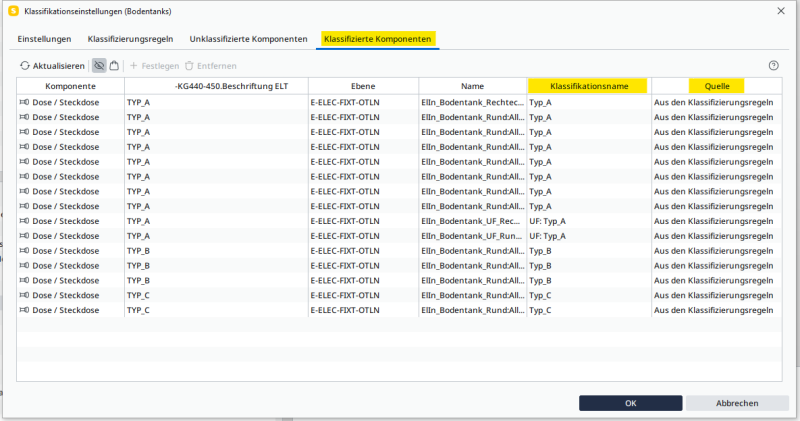This screenshot has width=800, height=421.
Task: Click the socket icon in the first row
Action: tap(25, 102)
